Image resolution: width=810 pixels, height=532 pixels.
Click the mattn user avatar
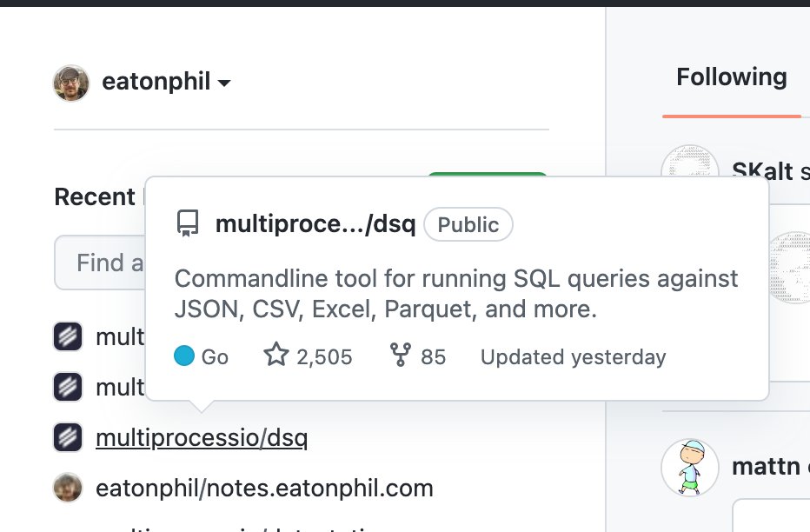click(x=690, y=468)
